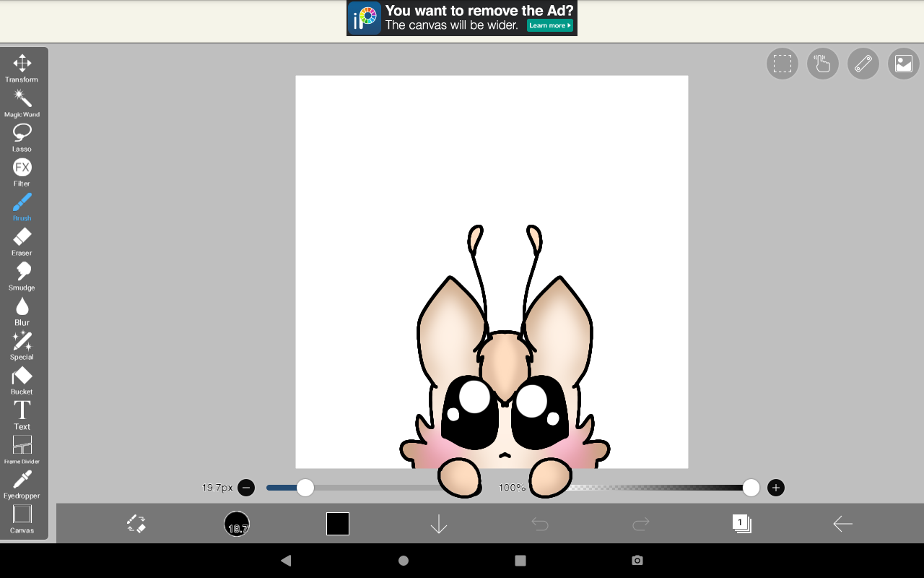The width and height of the screenshot is (924, 578).
Task: Collapse toolbar with the down arrow
Action: (439, 524)
